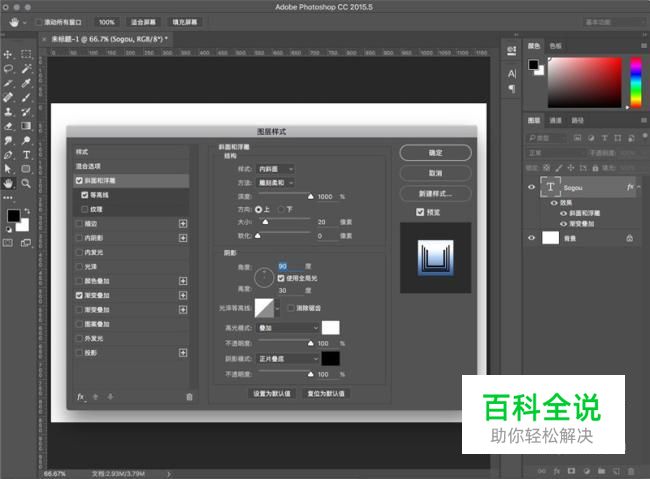
Task: Open the Paragraph panel icon
Action: 512,89
